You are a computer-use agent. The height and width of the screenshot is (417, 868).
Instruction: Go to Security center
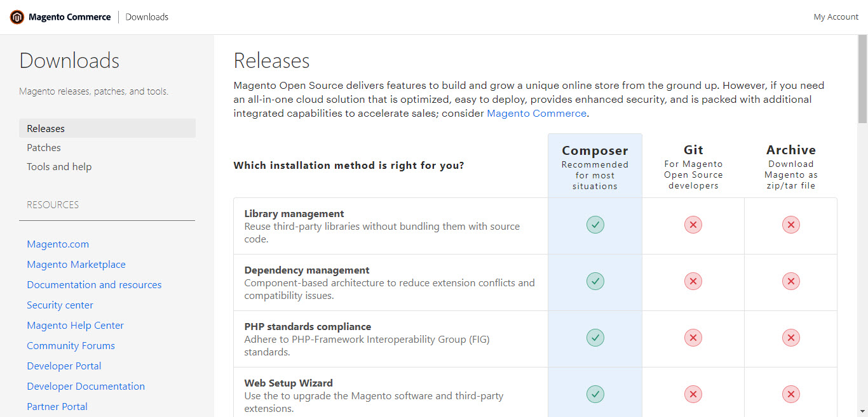tap(60, 305)
